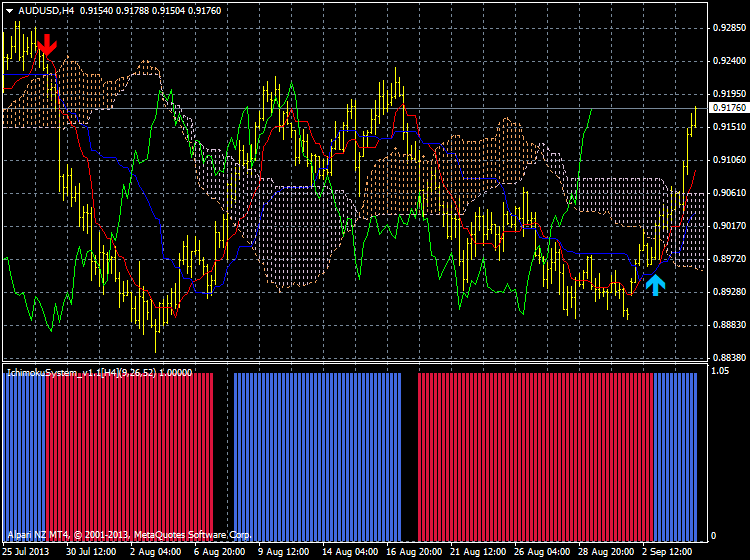This screenshot has width=750, height=560.
Task: Click the 0.89280 price scale label
Action: coord(729,292)
